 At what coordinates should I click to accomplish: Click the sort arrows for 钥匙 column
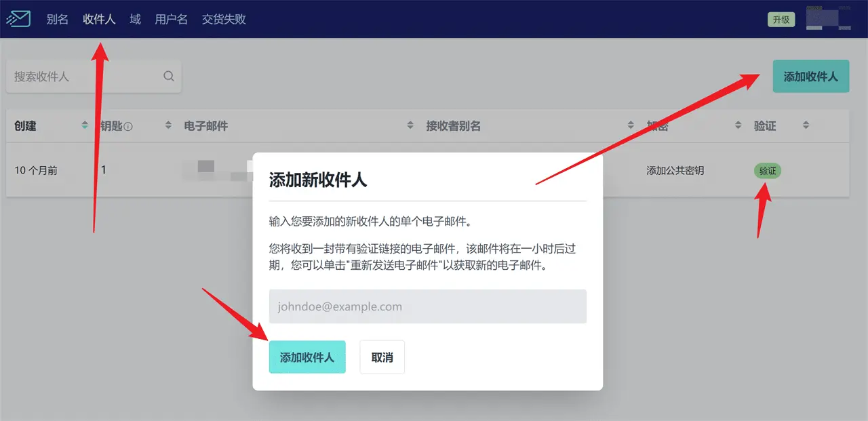pyautogui.click(x=168, y=125)
